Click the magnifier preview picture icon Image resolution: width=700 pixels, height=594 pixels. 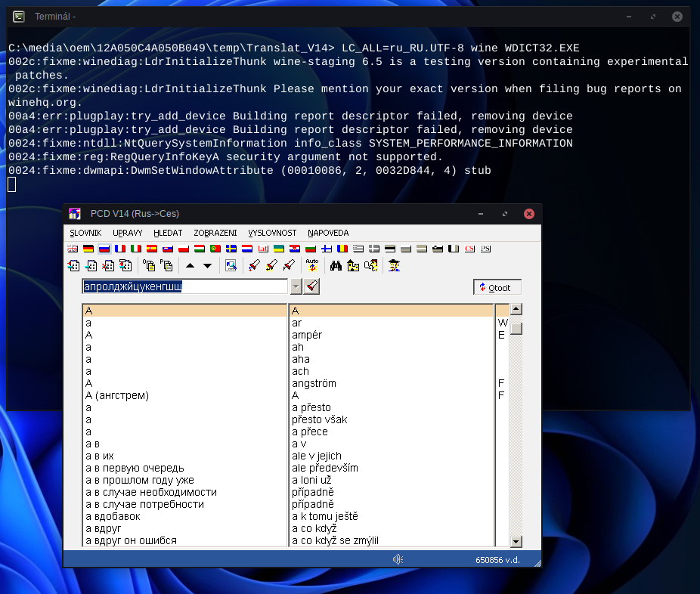231,266
